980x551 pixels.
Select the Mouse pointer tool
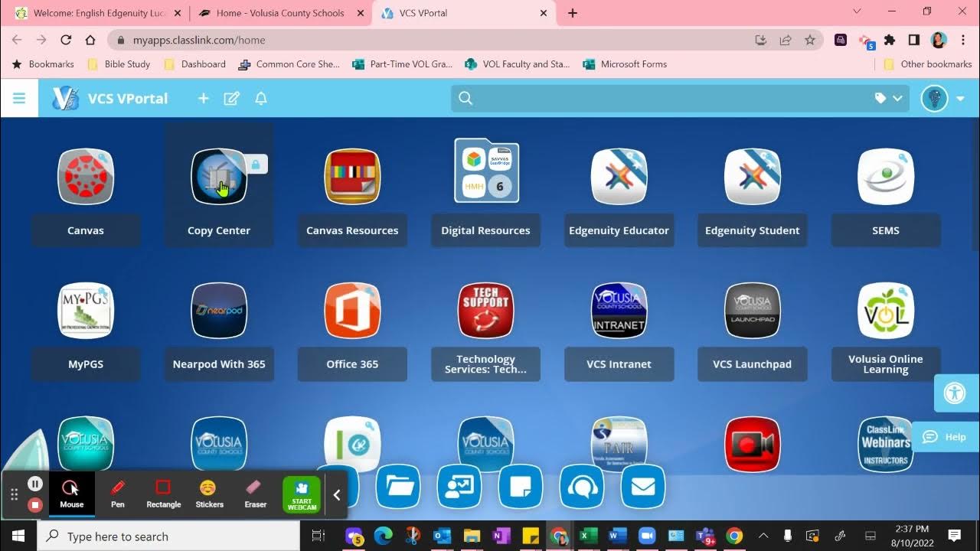(x=71, y=494)
